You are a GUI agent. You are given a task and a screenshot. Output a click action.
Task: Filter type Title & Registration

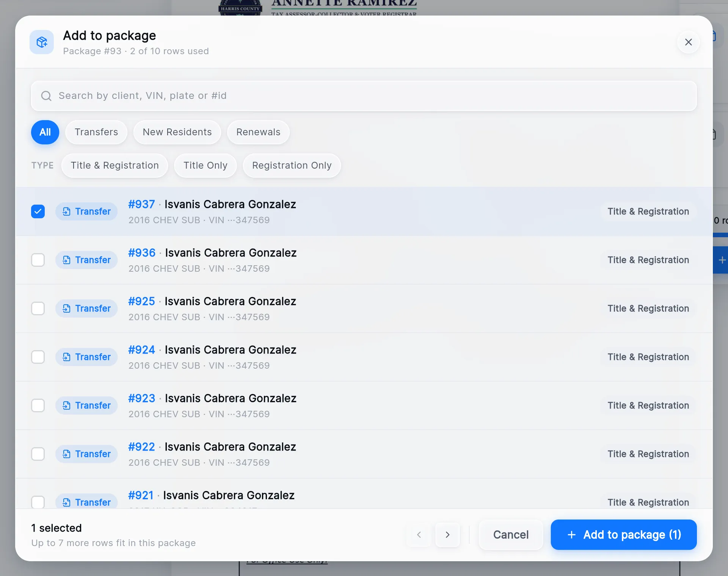pyautogui.click(x=115, y=166)
